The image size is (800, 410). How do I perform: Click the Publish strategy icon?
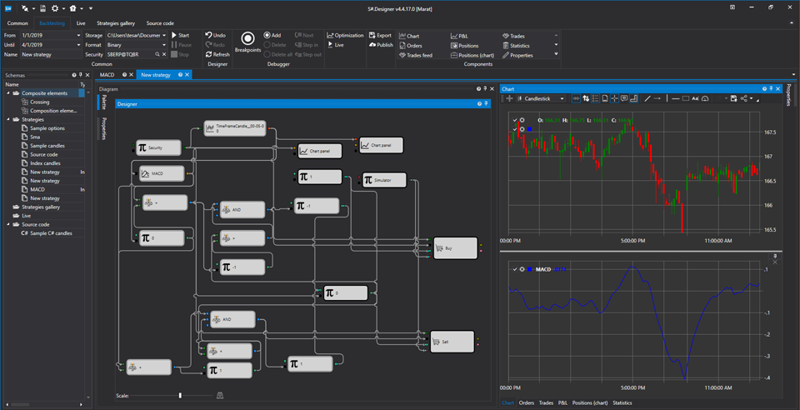[381, 45]
